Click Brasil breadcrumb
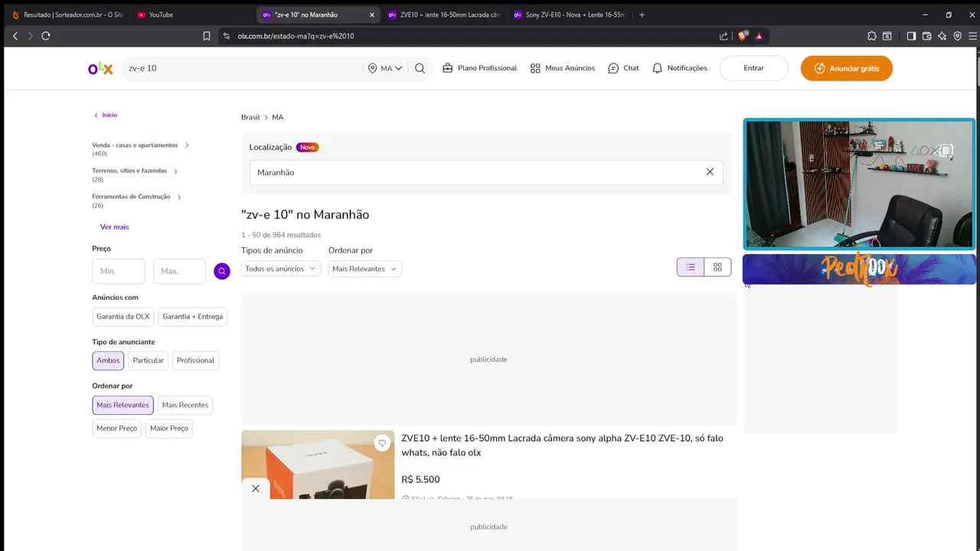 point(250,117)
